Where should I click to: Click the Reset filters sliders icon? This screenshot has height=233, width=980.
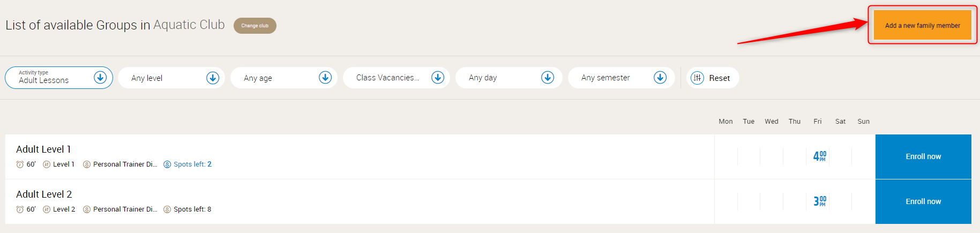click(x=697, y=78)
